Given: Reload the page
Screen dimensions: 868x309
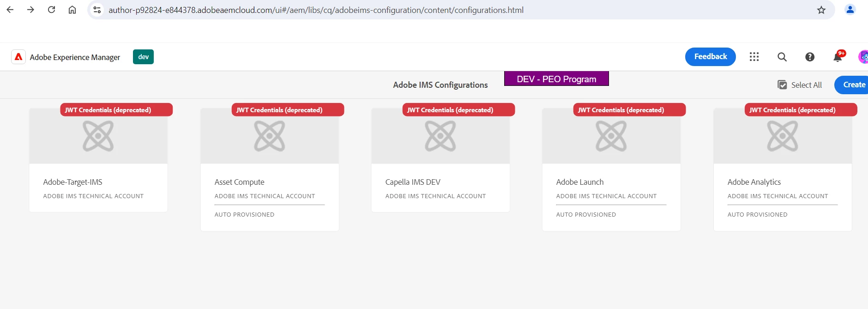Looking at the screenshot, I should coord(51,10).
